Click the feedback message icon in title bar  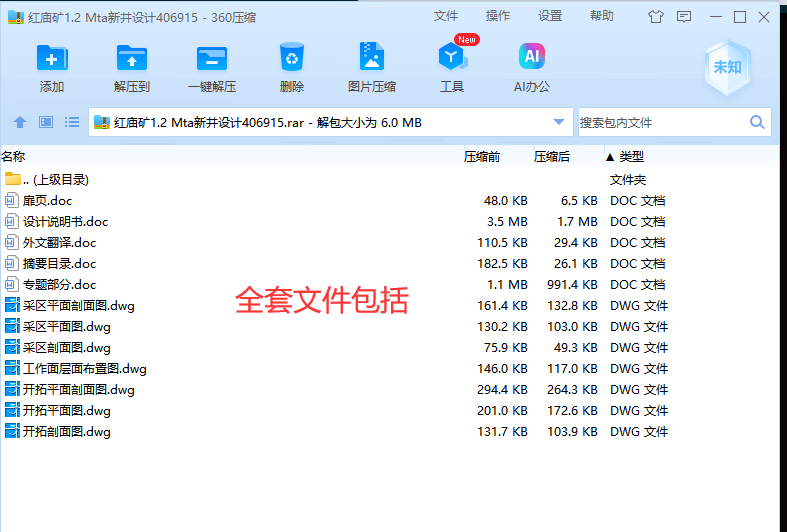(684, 17)
